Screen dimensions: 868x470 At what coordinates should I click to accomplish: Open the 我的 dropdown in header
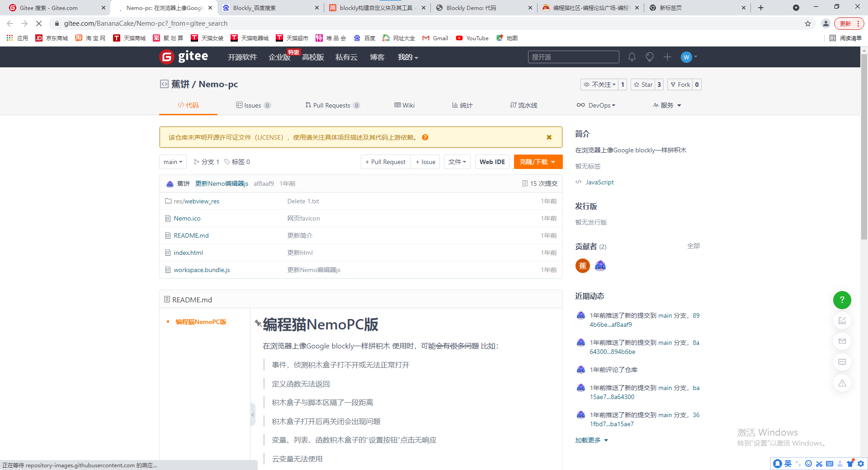[408, 57]
